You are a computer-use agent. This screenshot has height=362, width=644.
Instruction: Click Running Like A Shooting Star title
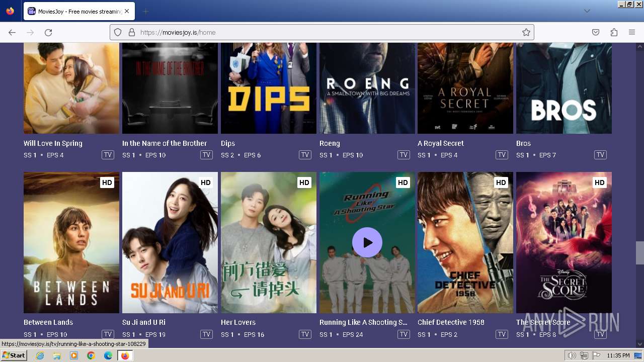click(x=363, y=322)
